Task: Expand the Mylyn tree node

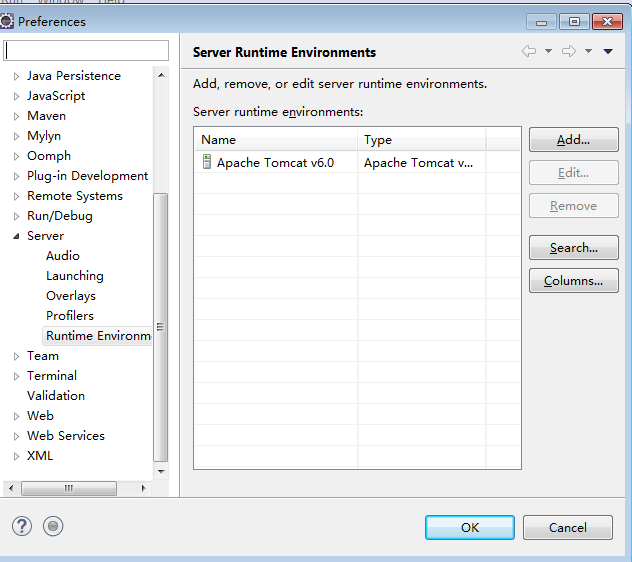Action: (16, 136)
